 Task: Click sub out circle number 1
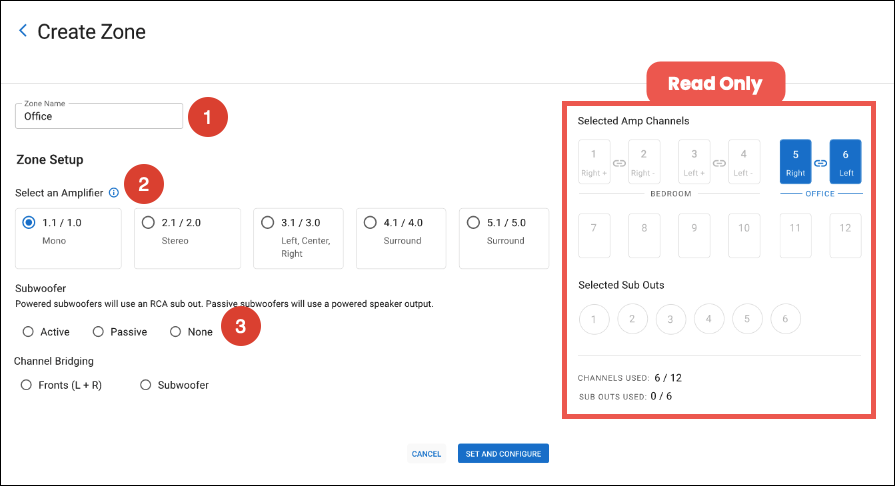[x=594, y=320]
